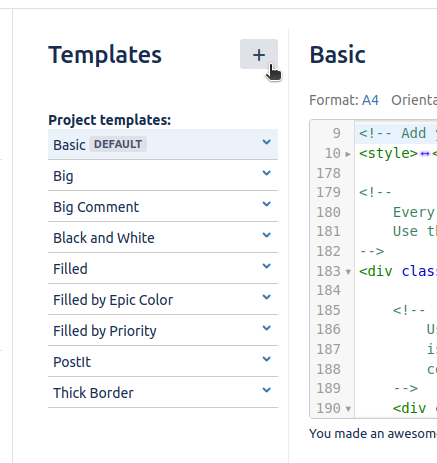Expand the Basic template chevron
This screenshot has width=437, height=463.
click(266, 142)
